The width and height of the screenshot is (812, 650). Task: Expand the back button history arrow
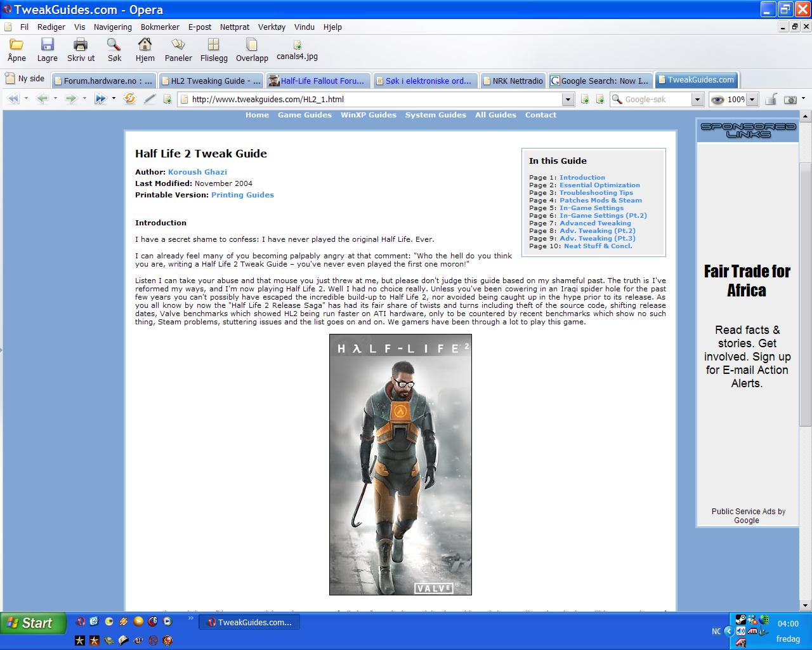(x=55, y=98)
